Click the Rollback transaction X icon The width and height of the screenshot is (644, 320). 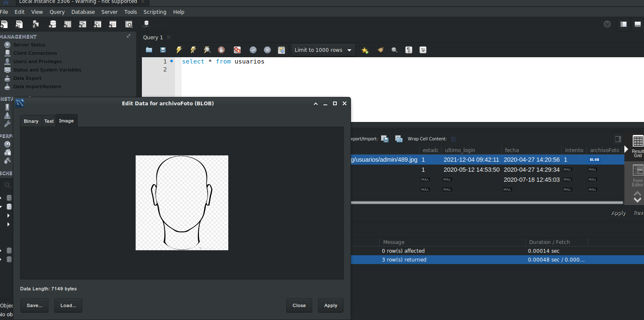pyautogui.click(x=268, y=50)
